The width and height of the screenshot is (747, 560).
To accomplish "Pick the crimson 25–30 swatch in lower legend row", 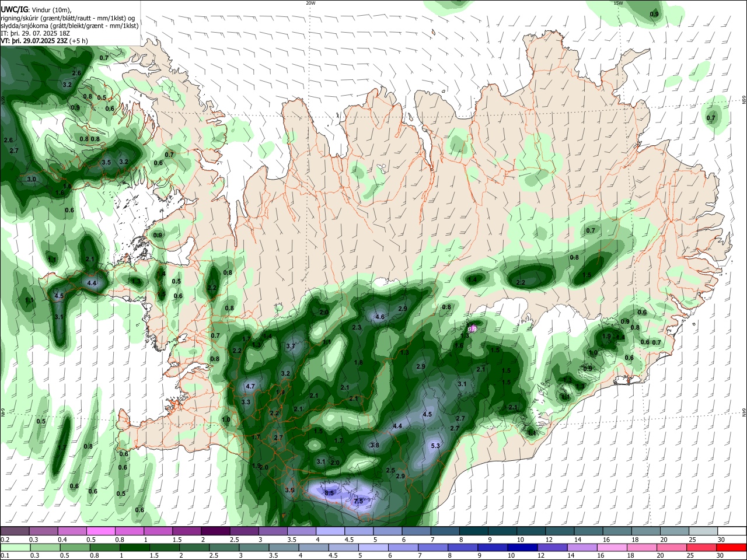I will [x=703, y=547].
